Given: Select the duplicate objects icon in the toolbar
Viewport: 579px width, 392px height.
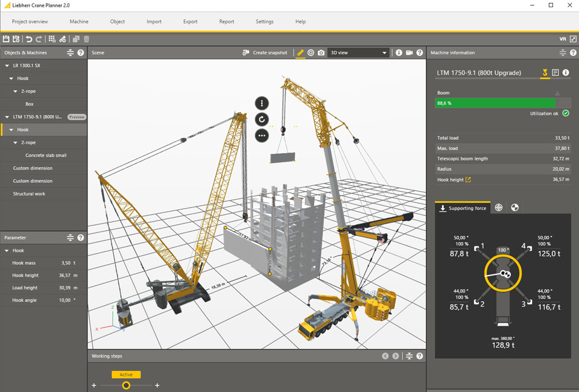Looking at the screenshot, I should pyautogui.click(x=76, y=39).
